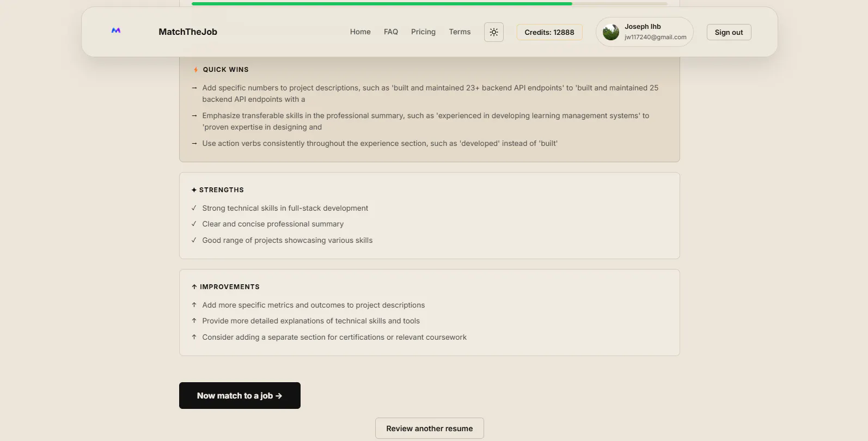
Task: Click Now match to a job button
Action: pos(240,396)
